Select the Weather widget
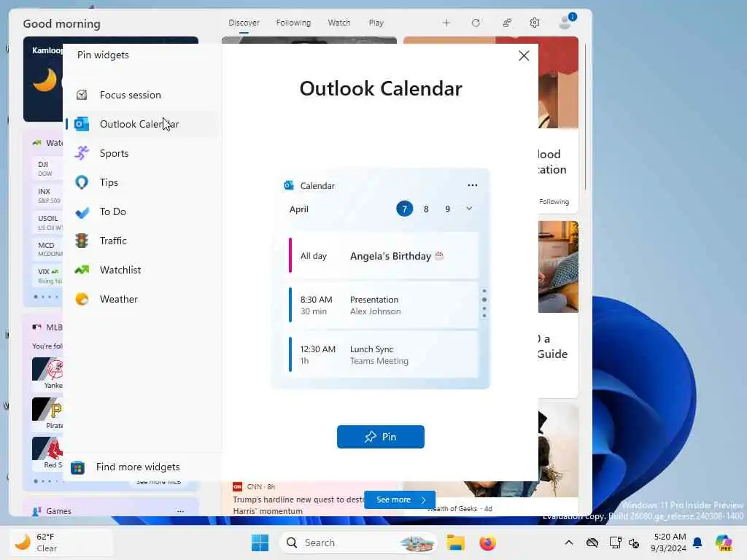Viewport: 747px width, 560px height. pos(142,299)
